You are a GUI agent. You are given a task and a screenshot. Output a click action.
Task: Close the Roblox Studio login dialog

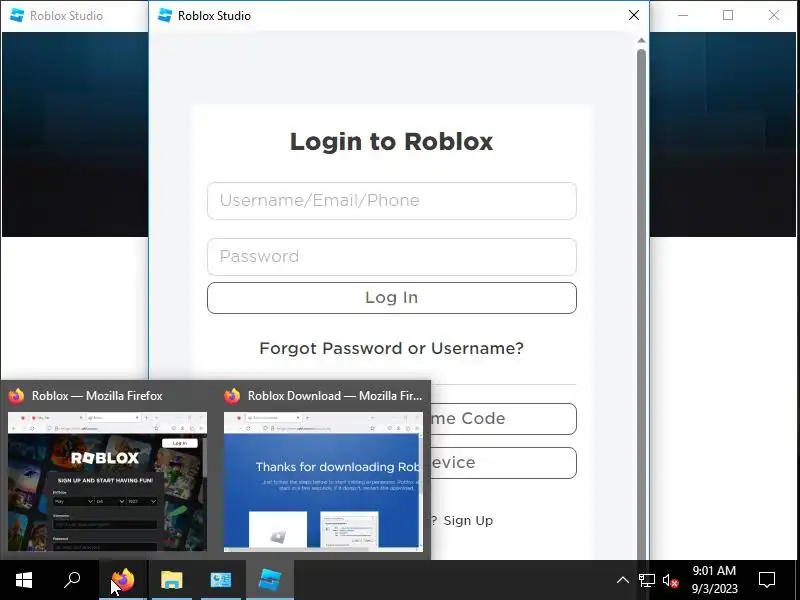[x=634, y=15]
